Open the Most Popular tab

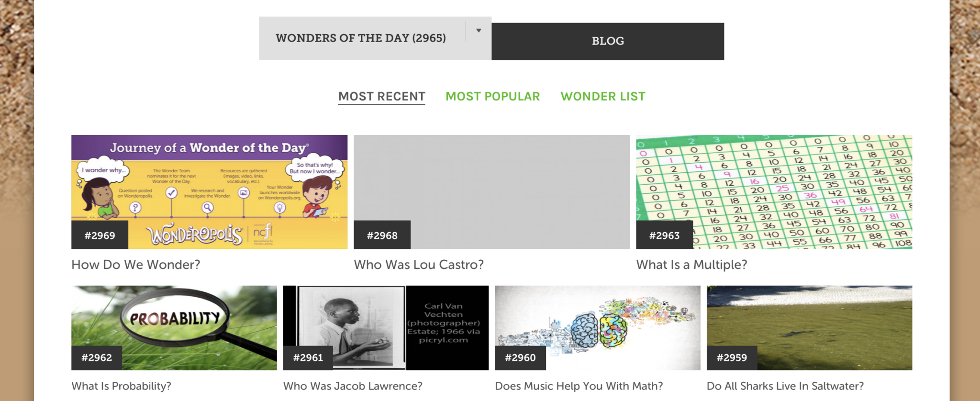(x=493, y=96)
